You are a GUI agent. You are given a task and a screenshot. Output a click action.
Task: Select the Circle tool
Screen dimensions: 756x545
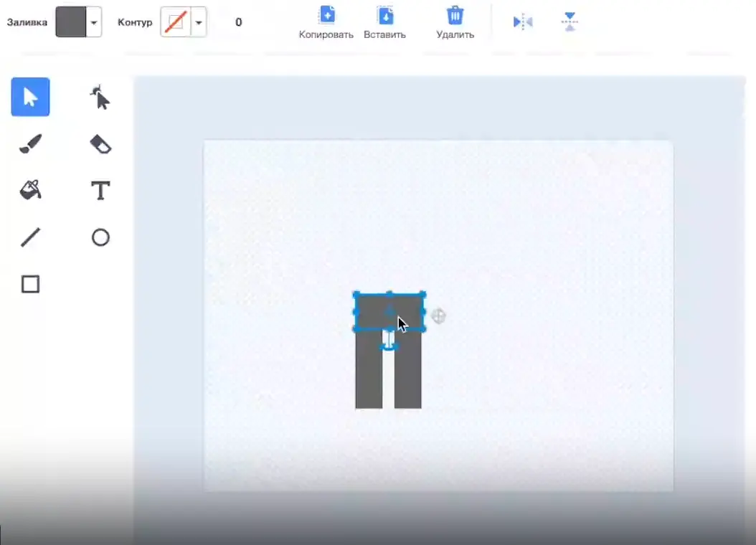click(100, 237)
